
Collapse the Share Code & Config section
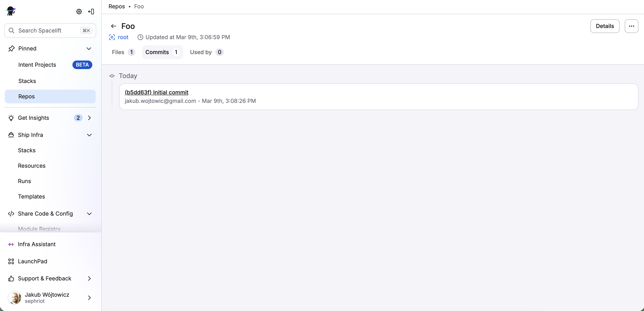[89, 214]
